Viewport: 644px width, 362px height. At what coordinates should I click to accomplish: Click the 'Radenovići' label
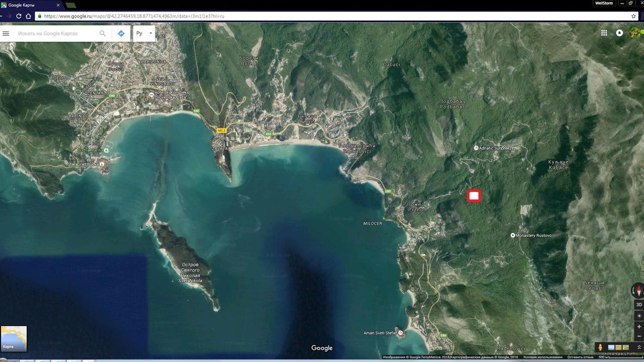[511, 348]
